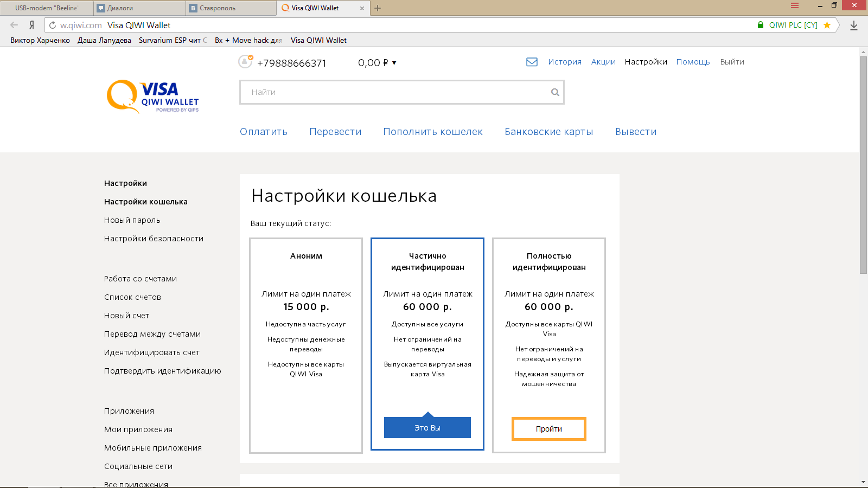This screenshot has height=488, width=868.
Task: Open Подтвердить идентификацию link
Action: pos(163,371)
